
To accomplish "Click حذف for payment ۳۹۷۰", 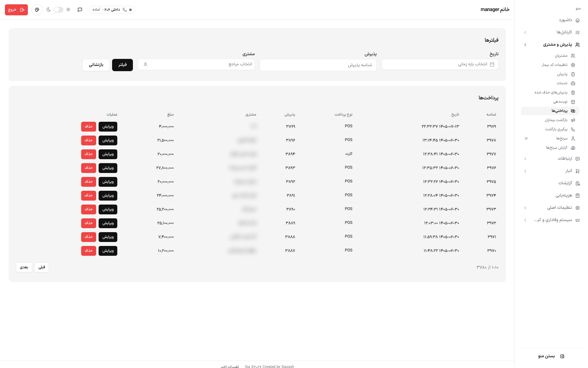I will point(89,251).
